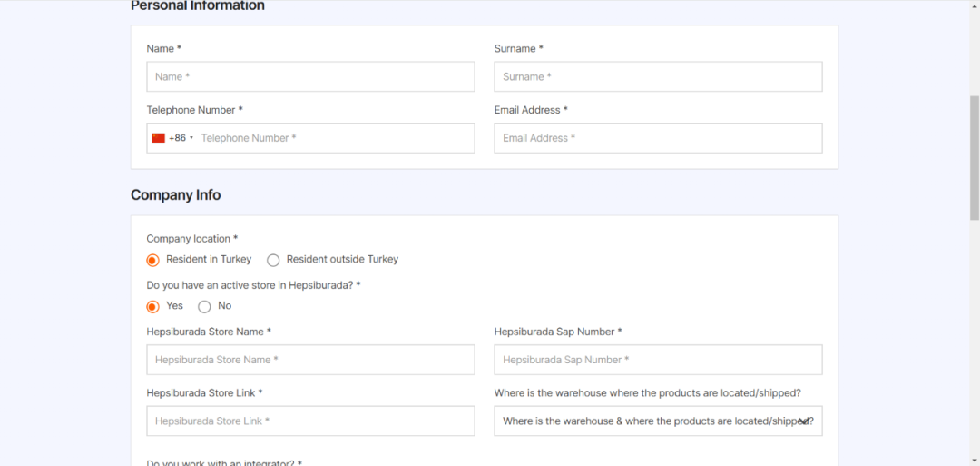Click the Hepsiburada Store Name field
This screenshot has height=466, width=980.
click(x=310, y=360)
